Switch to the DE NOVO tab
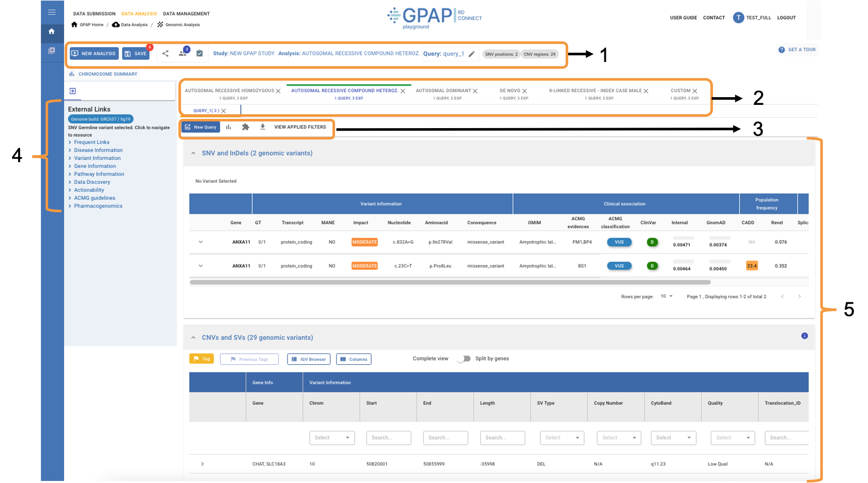 (x=510, y=90)
